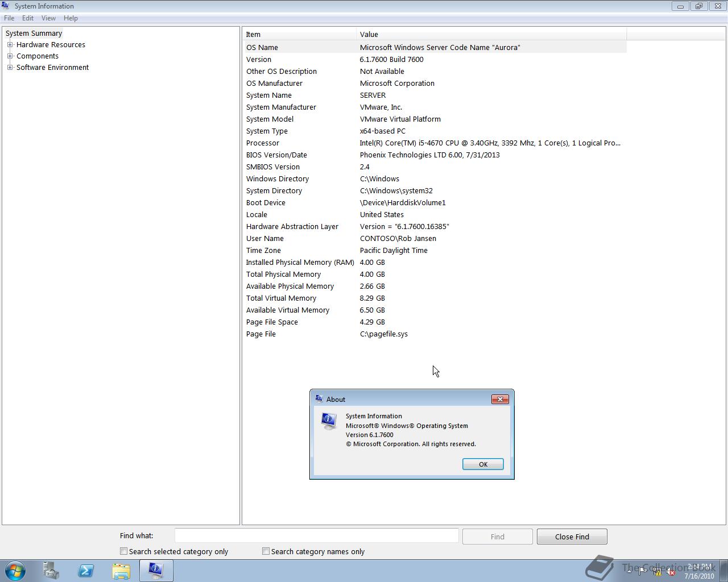Select \Device\HarddiskVolume1 boot device value

pos(403,202)
